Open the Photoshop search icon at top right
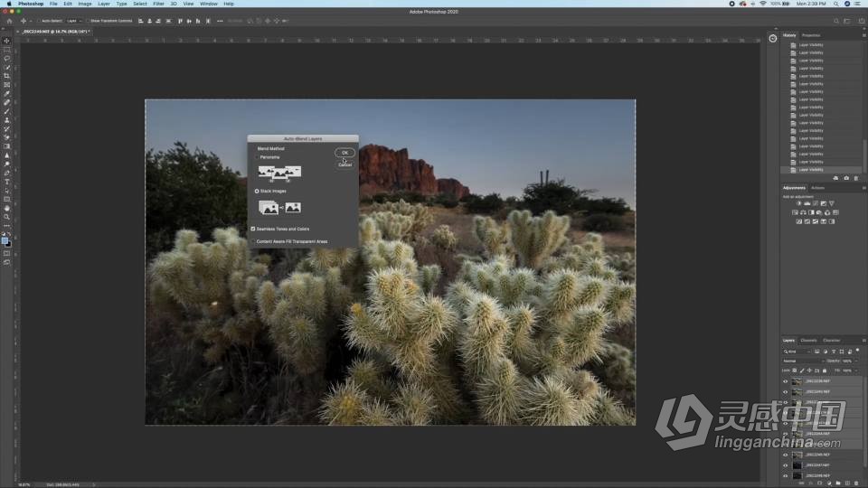This screenshot has width=868, height=488. click(x=835, y=21)
